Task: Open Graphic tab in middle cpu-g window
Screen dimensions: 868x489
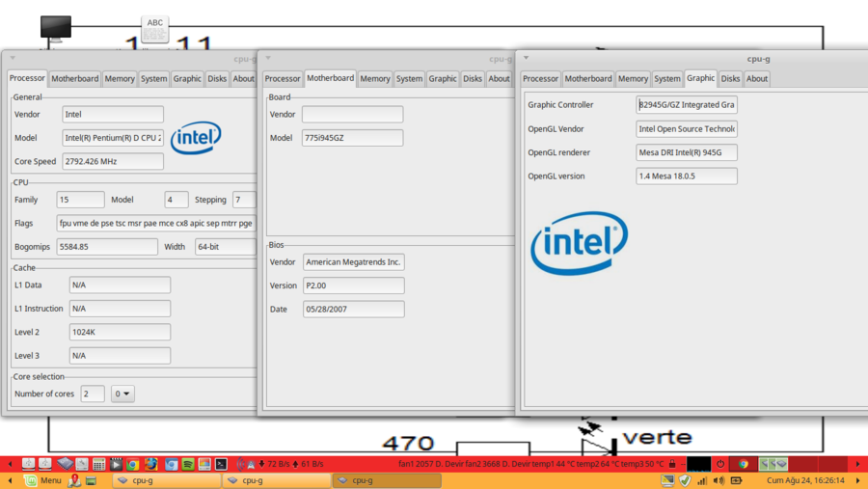Action: 443,79
